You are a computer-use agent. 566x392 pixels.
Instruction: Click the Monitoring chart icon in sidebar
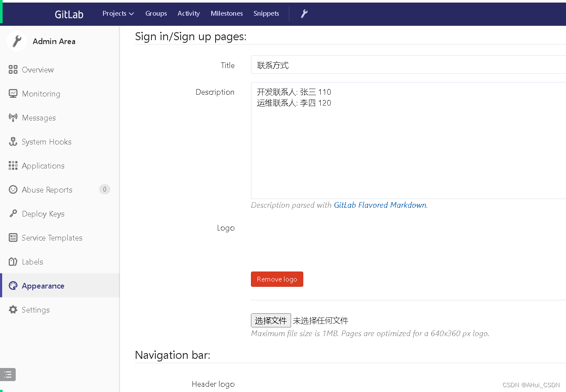click(x=13, y=93)
